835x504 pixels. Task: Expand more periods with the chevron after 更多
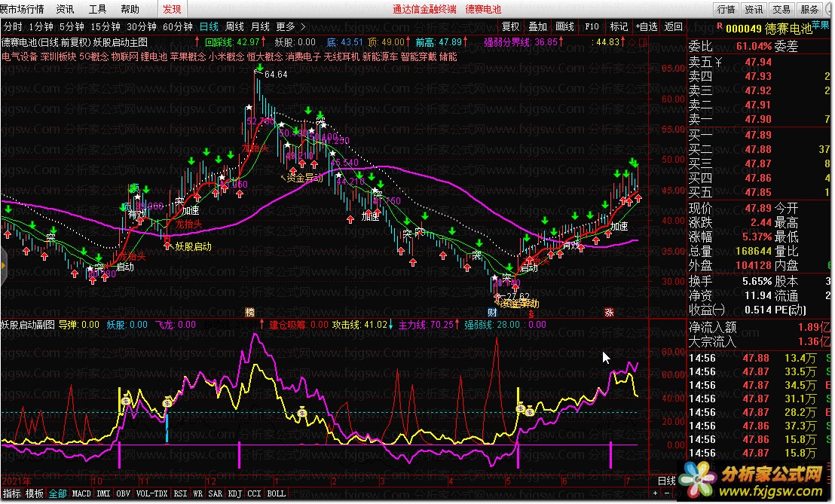pyautogui.click(x=303, y=26)
